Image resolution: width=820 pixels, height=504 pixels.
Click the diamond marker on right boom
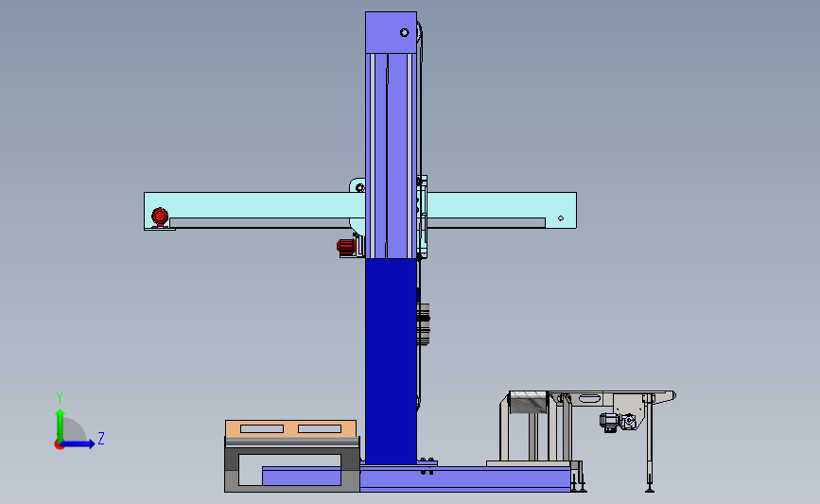pyautogui.click(x=561, y=218)
